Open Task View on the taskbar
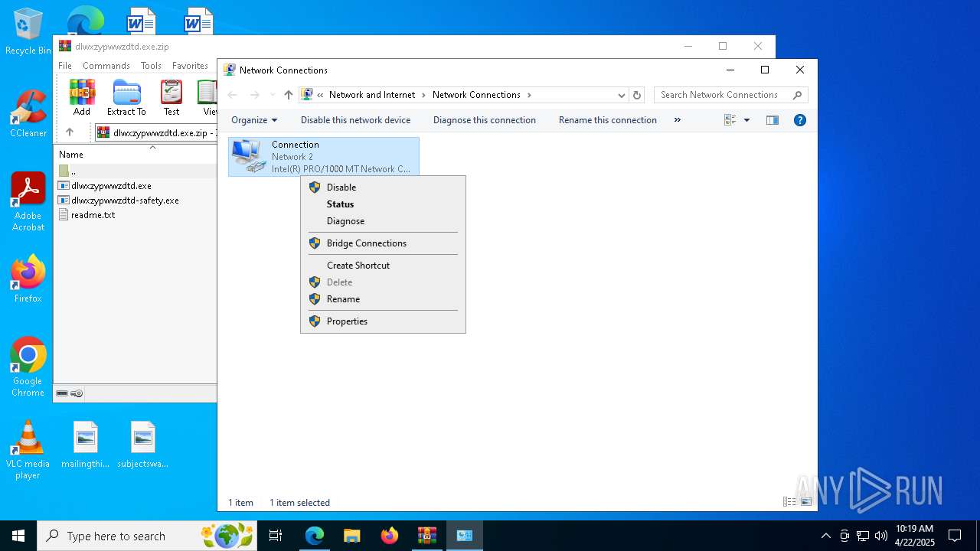Viewport: 980px width, 551px height. point(276,536)
